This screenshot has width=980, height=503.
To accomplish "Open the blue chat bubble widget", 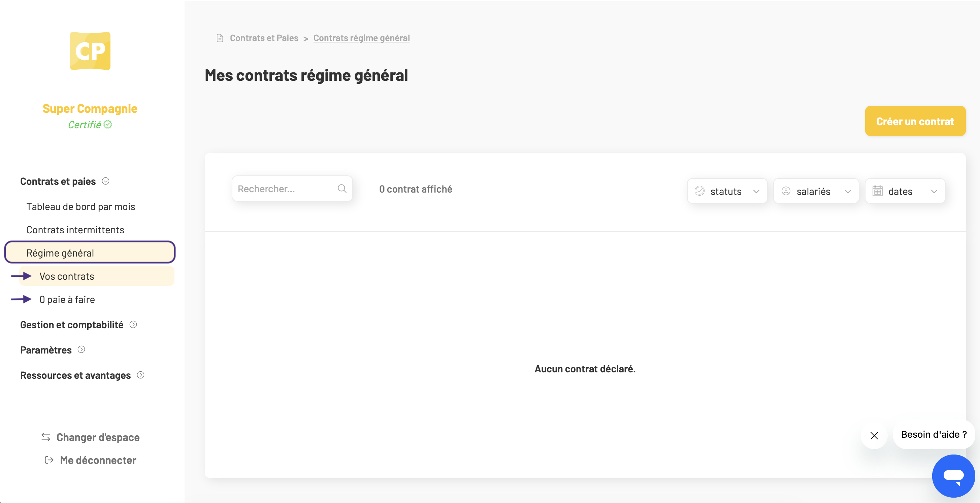I will pos(953,476).
